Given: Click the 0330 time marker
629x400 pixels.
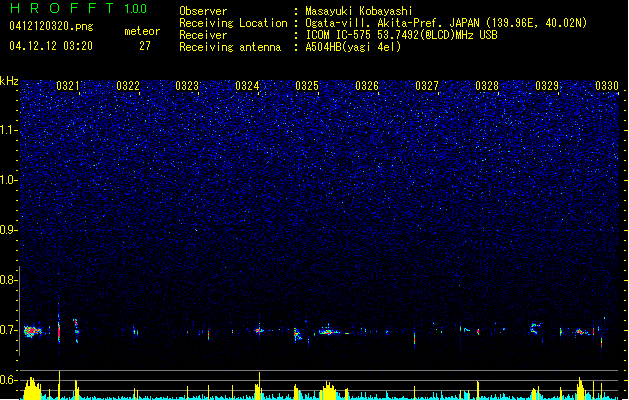Looking at the screenshot, I should point(607,85).
